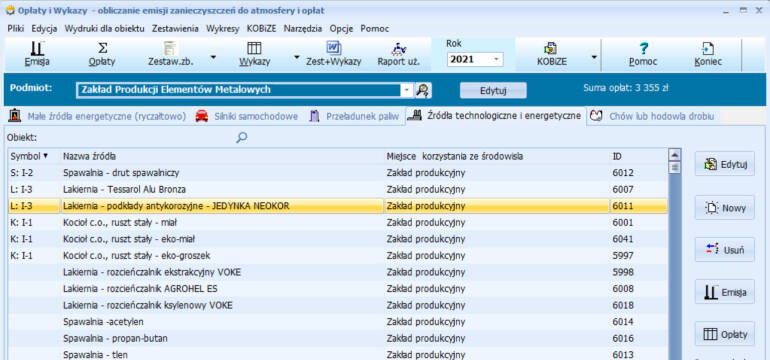Open the Edycja menu
770x360 pixels.
pos(44,28)
